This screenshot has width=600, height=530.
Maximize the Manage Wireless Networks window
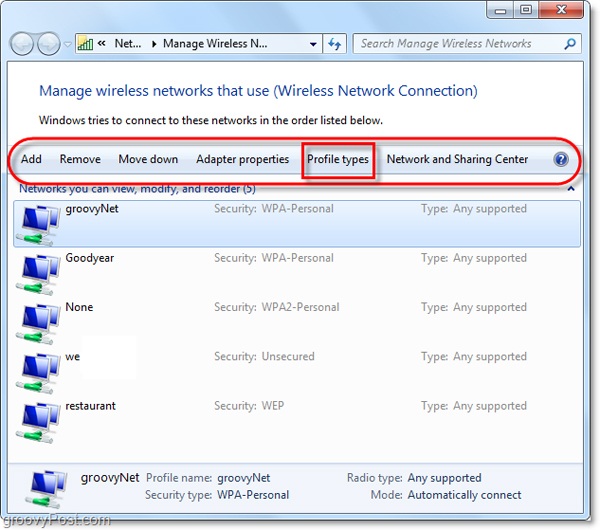(526, 10)
